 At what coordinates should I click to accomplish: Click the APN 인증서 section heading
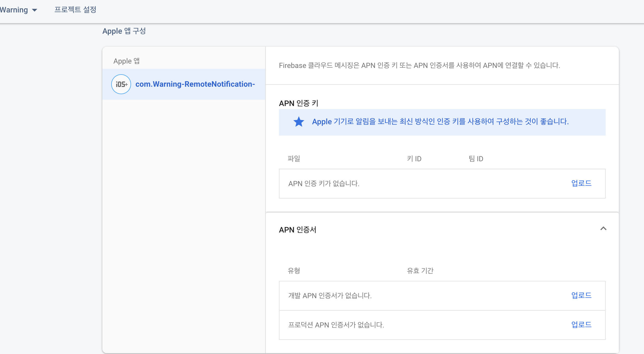point(297,230)
